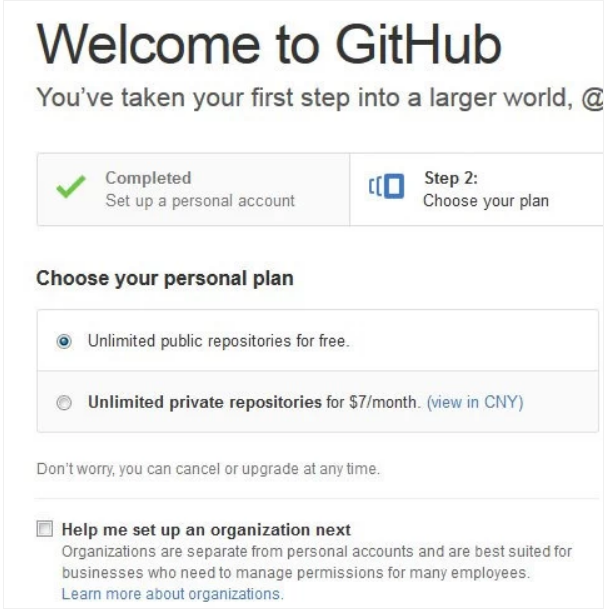Switch to Step 2 Choose your plan tab
The image size is (612, 613).
[x=480, y=190]
